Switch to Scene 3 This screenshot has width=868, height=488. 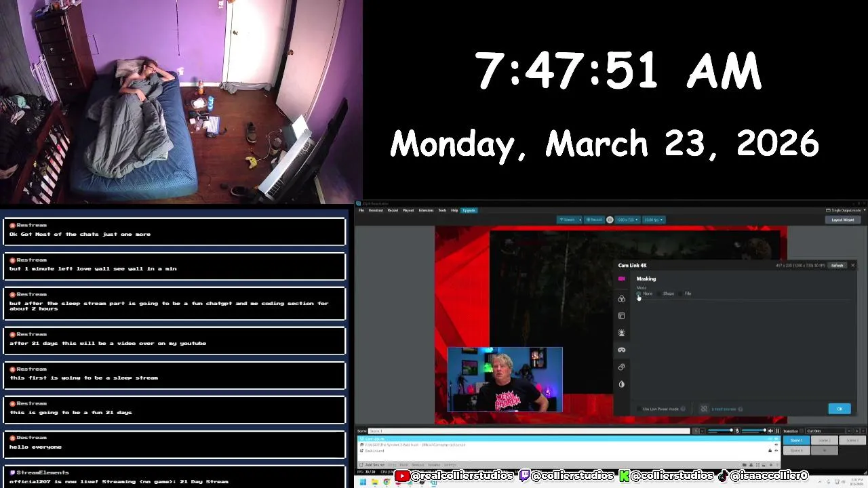pos(852,441)
